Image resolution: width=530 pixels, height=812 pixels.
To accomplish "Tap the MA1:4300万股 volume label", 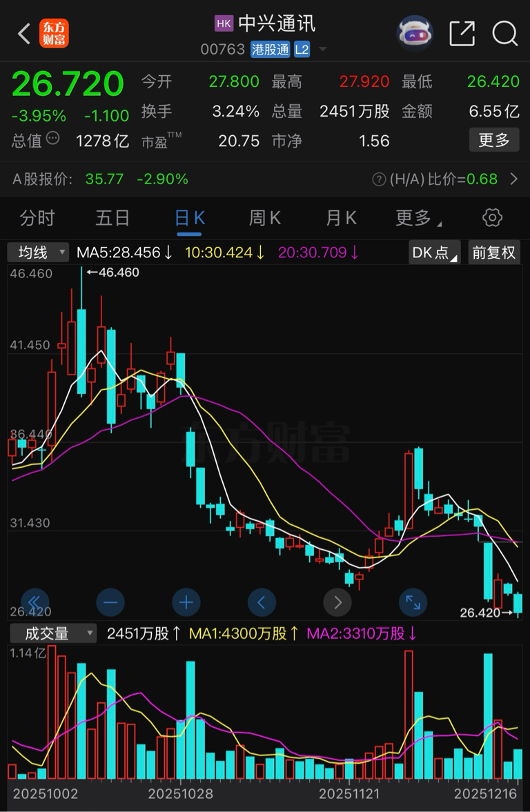I will tap(244, 633).
